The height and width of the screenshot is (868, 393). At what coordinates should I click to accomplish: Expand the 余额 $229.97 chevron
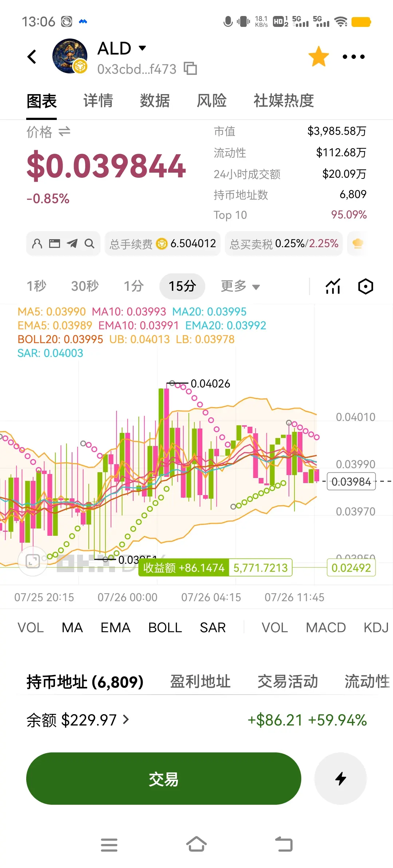pyautogui.click(x=126, y=720)
